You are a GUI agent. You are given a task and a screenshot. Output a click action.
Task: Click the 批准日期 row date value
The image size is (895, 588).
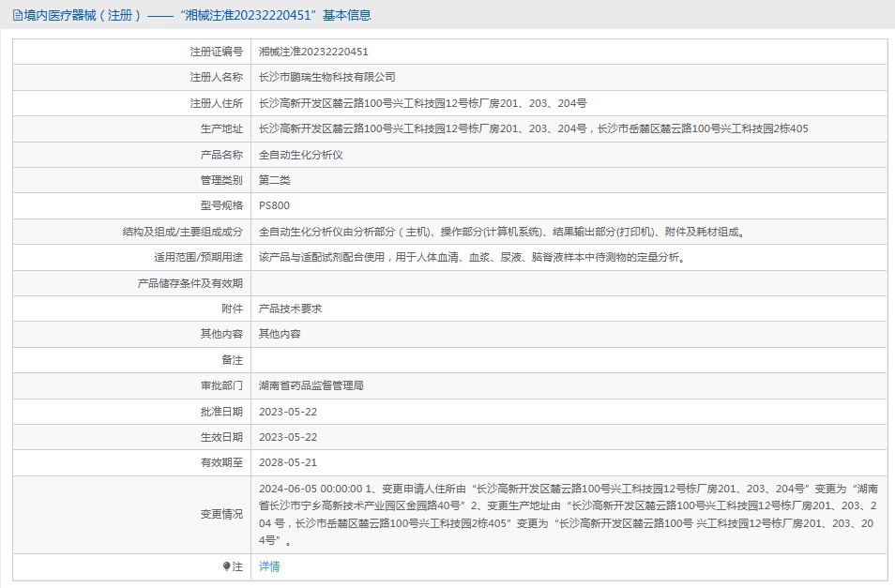[x=288, y=412]
